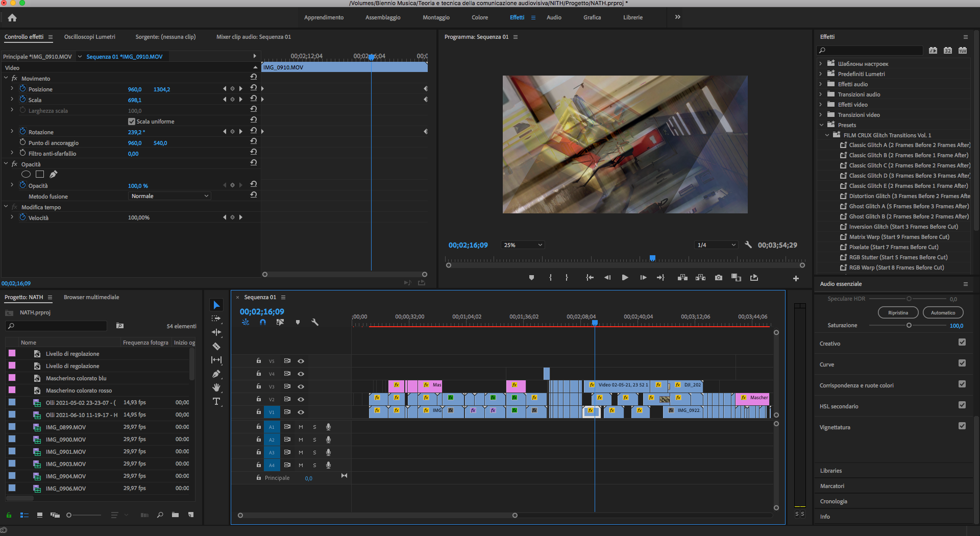Click the Export Frame camera icon
The height and width of the screenshot is (536, 980).
[719, 278]
